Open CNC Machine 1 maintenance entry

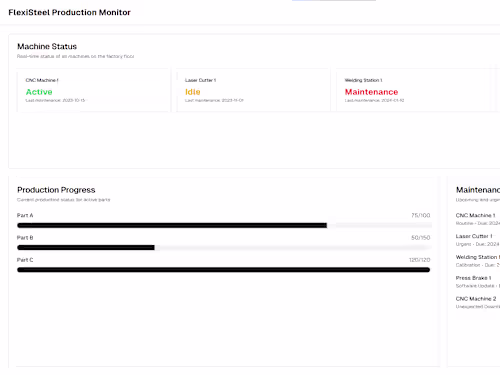(478, 219)
